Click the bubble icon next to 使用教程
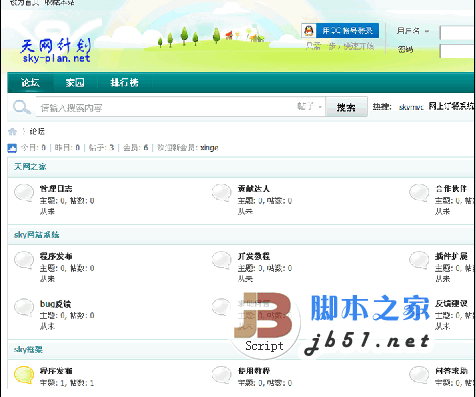 coord(222,375)
